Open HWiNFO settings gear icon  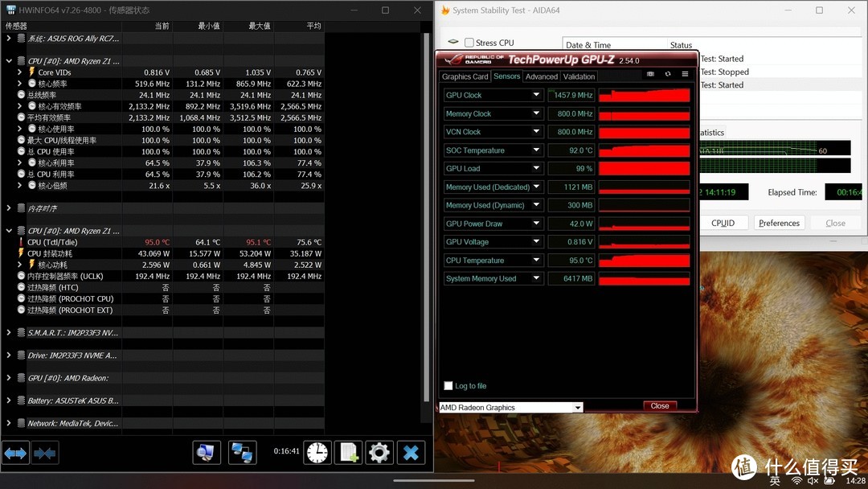coord(379,453)
